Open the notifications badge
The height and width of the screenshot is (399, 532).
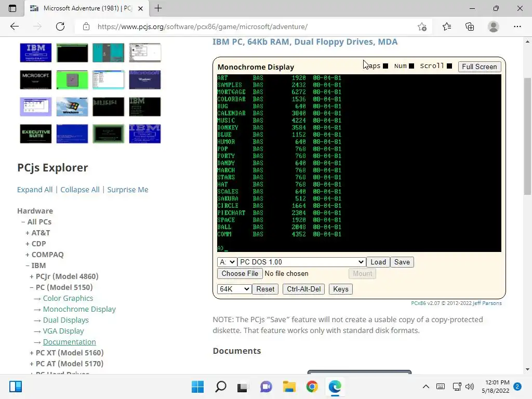coord(517,387)
